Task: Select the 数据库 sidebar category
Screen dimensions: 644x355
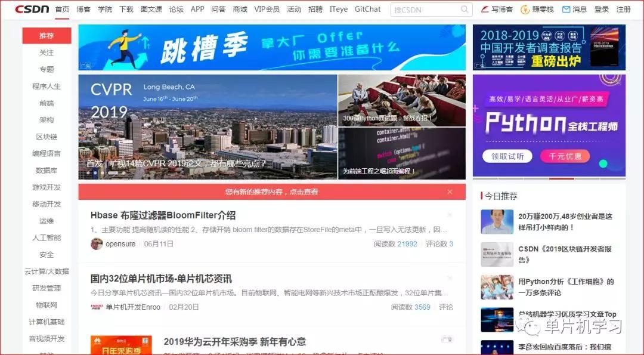Action: tap(47, 171)
